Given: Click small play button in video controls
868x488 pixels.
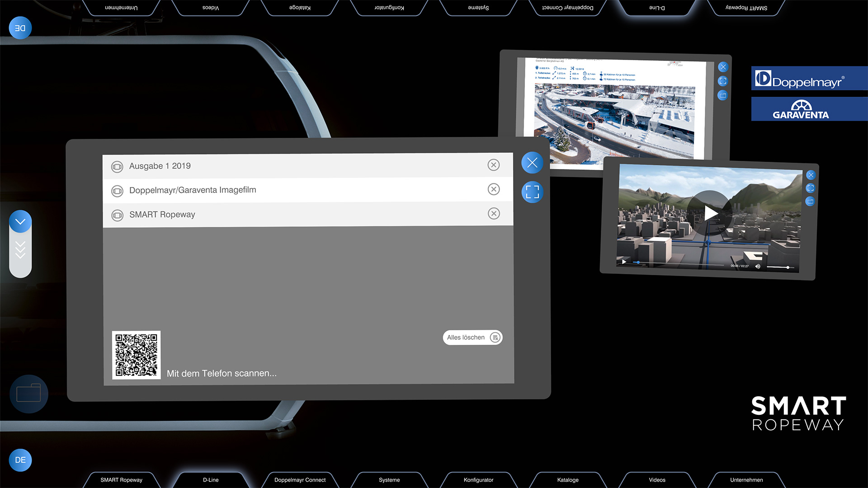Looking at the screenshot, I should pos(624,262).
